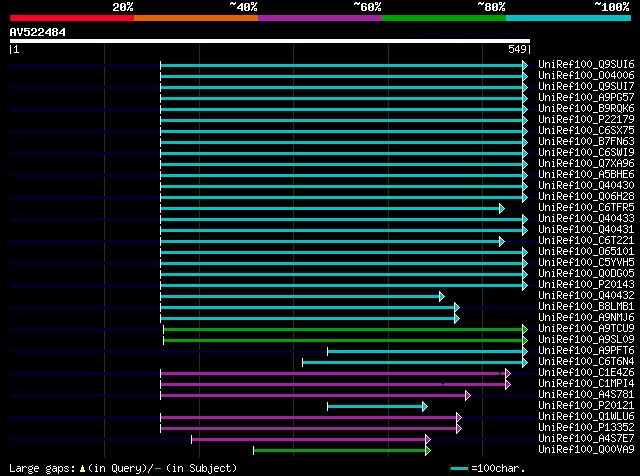Click the 549 query end position label

pyautogui.click(x=517, y=49)
